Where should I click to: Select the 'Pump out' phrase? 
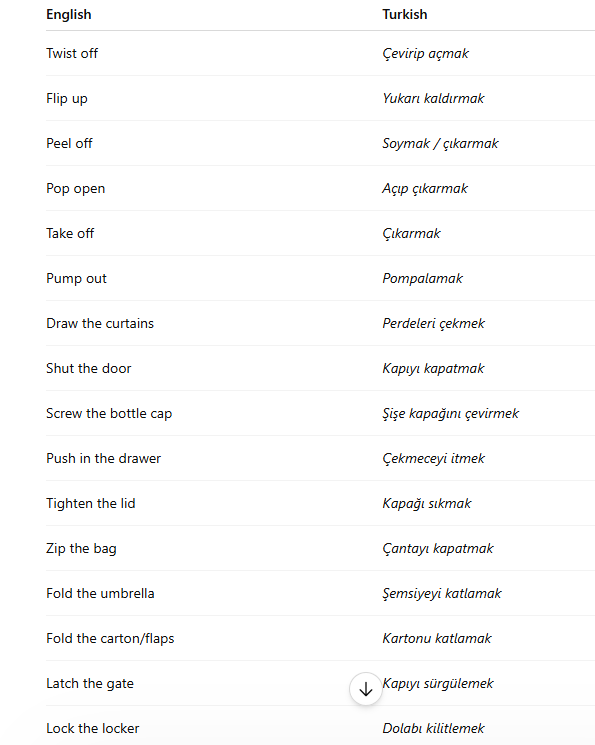tap(77, 278)
